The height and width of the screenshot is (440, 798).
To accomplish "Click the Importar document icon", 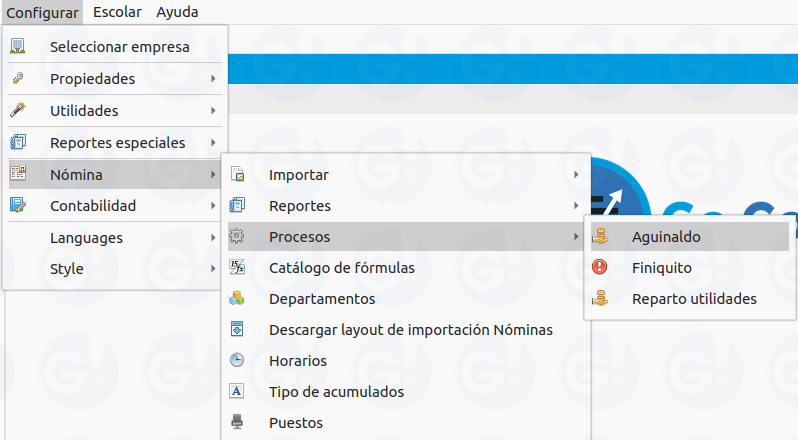I will pyautogui.click(x=237, y=175).
